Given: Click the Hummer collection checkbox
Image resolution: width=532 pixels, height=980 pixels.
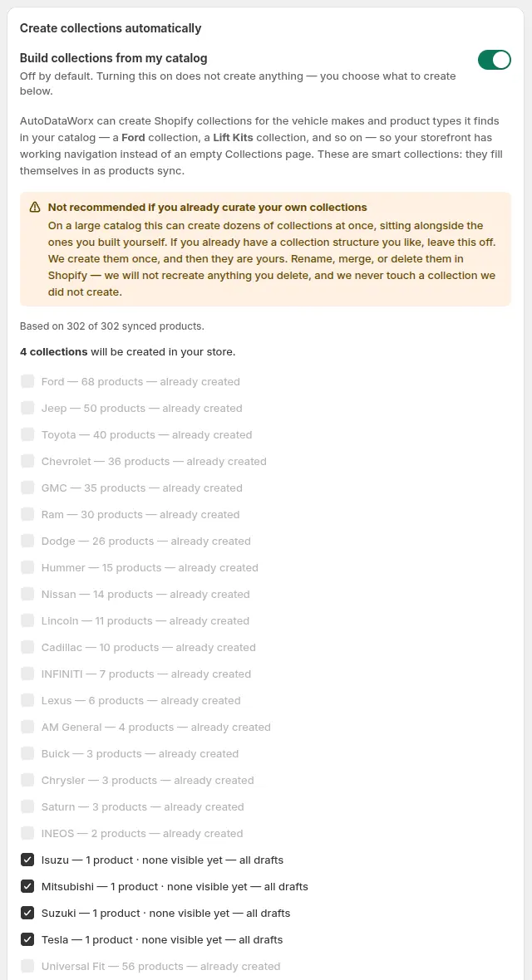Looking at the screenshot, I should 27,567.
